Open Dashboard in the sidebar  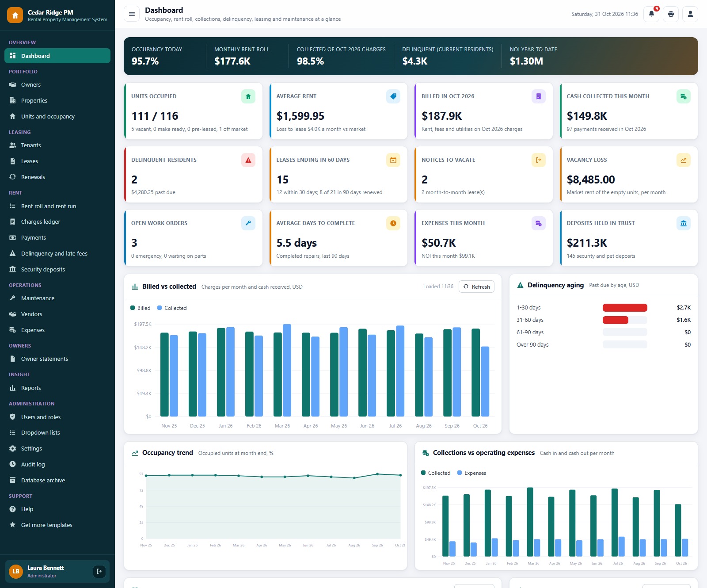pyautogui.click(x=57, y=56)
